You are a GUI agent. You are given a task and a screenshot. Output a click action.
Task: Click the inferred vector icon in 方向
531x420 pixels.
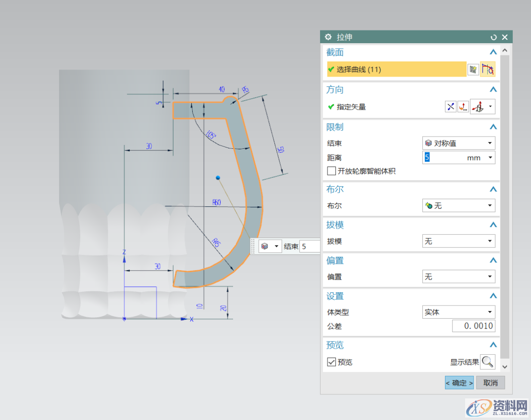[x=478, y=107]
